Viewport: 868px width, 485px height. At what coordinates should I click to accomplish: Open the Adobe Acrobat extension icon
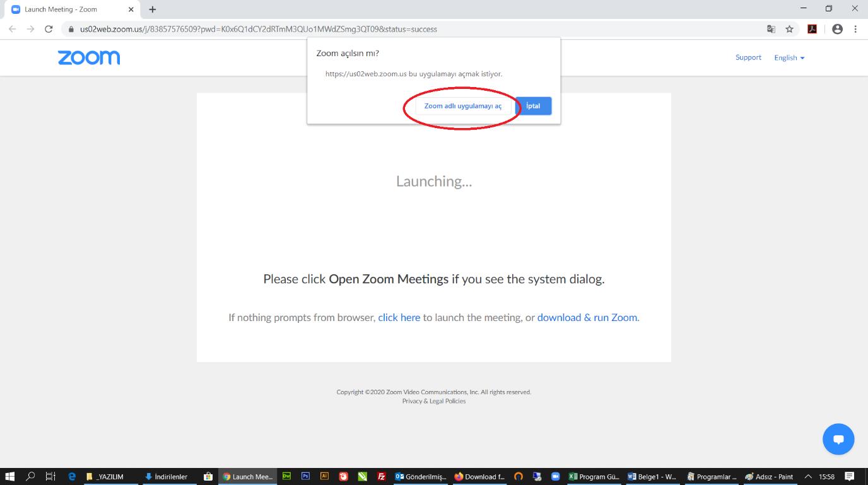(812, 29)
